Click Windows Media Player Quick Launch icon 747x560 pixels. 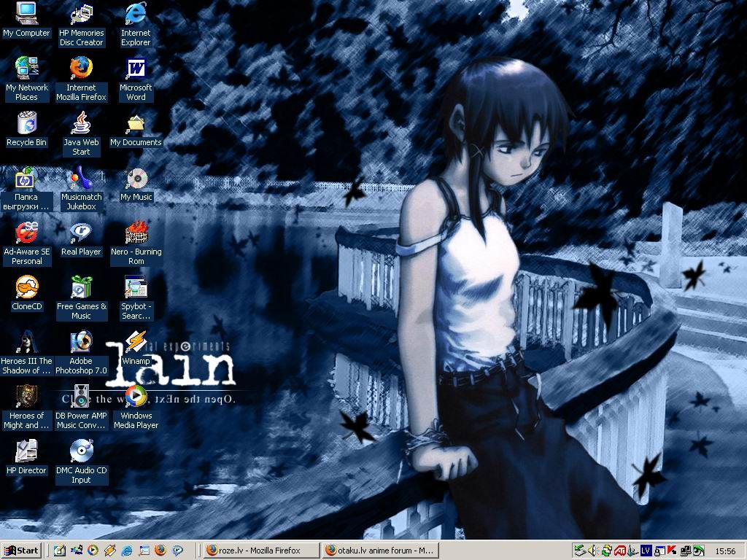[93, 551]
